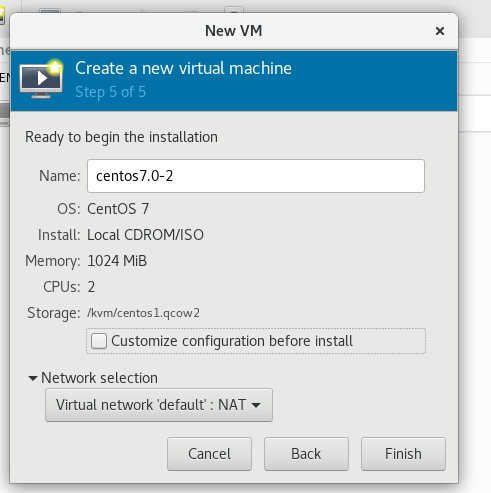Click the 'Name:' field label
The width and height of the screenshot is (491, 493).
pos(60,176)
